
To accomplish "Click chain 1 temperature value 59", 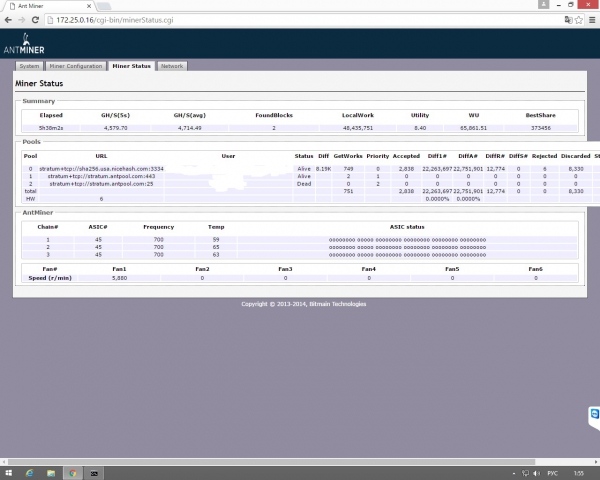I will 216,240.
